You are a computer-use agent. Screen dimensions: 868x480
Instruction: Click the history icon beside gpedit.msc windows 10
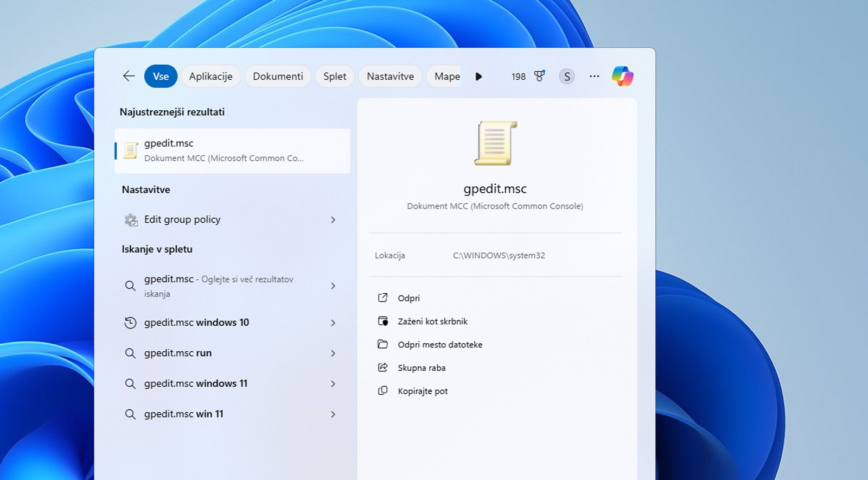pyautogui.click(x=130, y=323)
